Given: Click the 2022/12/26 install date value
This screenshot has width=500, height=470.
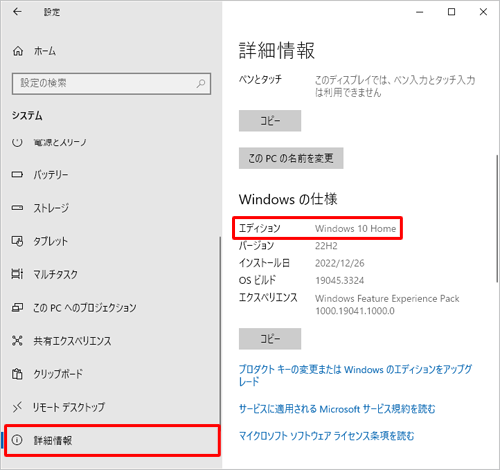Looking at the screenshot, I should (340, 263).
